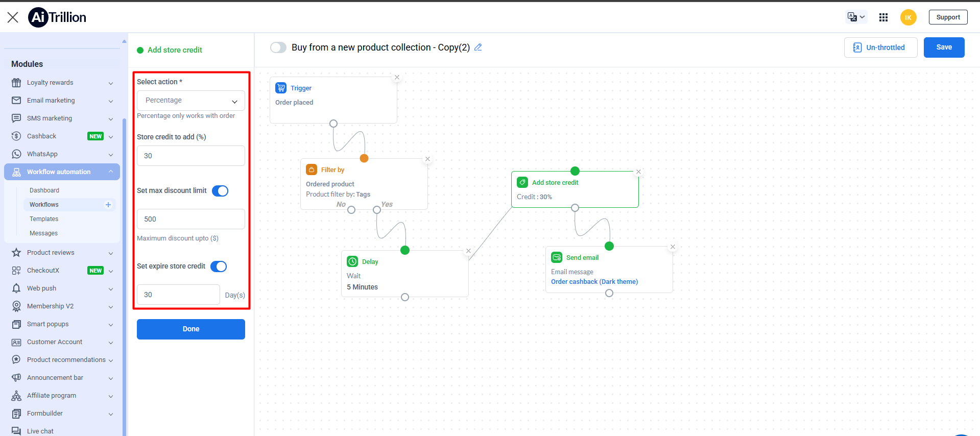Image resolution: width=980 pixels, height=436 pixels.
Task: Click the Affiliate program icon
Action: tap(16, 396)
